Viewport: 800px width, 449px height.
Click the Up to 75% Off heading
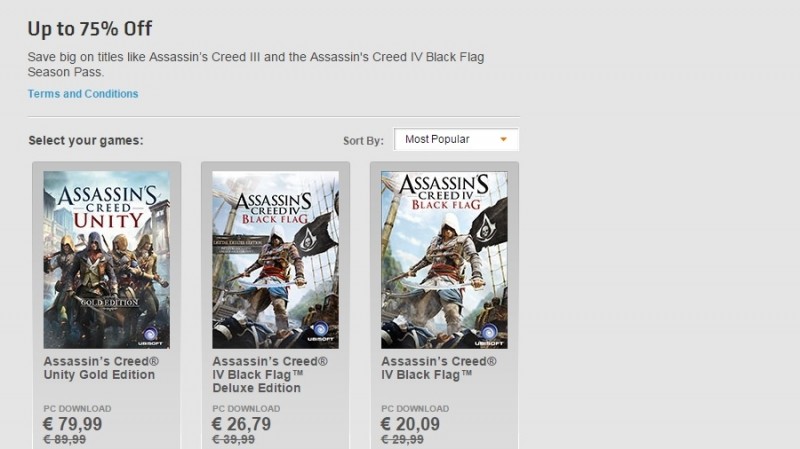[x=90, y=29]
